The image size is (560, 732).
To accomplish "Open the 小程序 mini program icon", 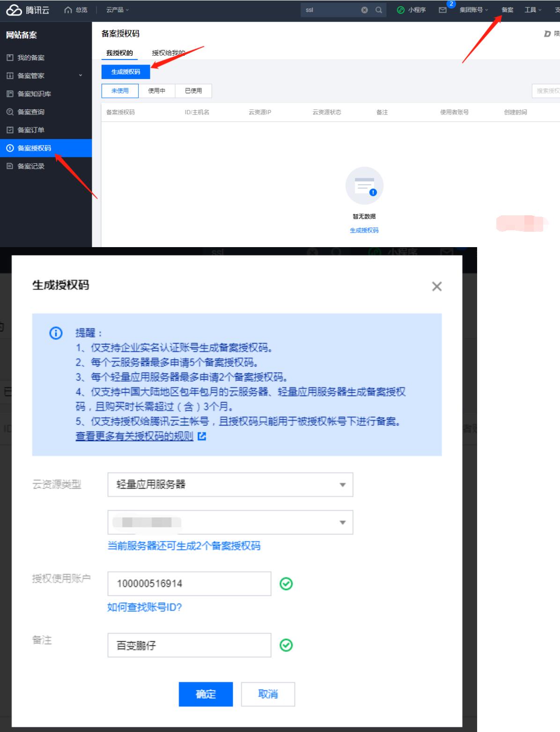I will 401,10.
